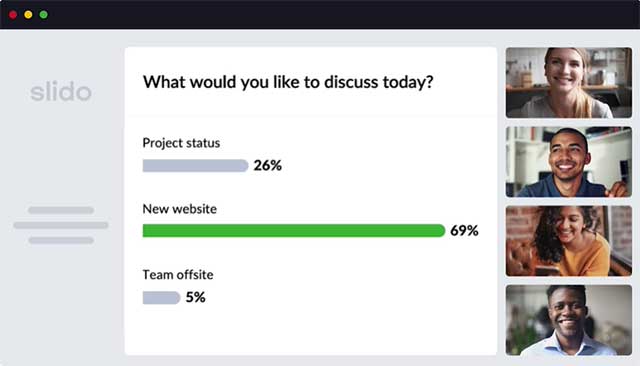Click the red close window button
Viewport: 640px width, 366px height.
13,15
